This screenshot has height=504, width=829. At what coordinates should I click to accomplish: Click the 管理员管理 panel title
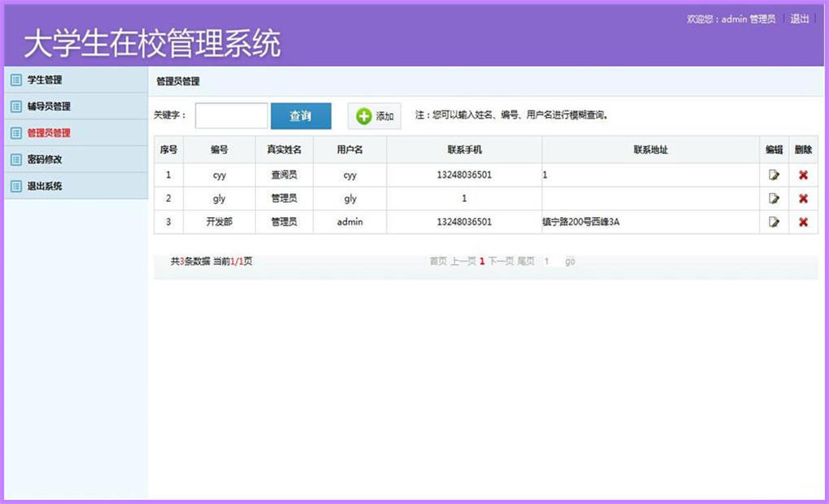click(178, 81)
